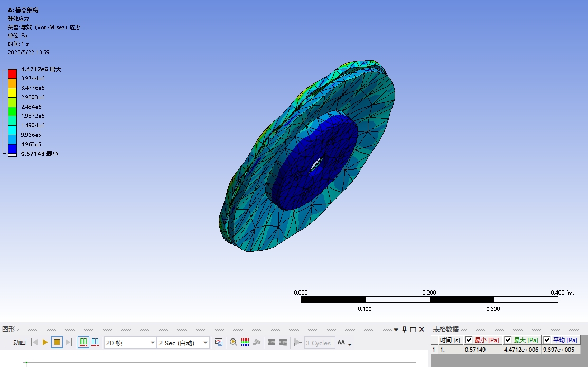Jump to previous animation frame

pos(34,342)
